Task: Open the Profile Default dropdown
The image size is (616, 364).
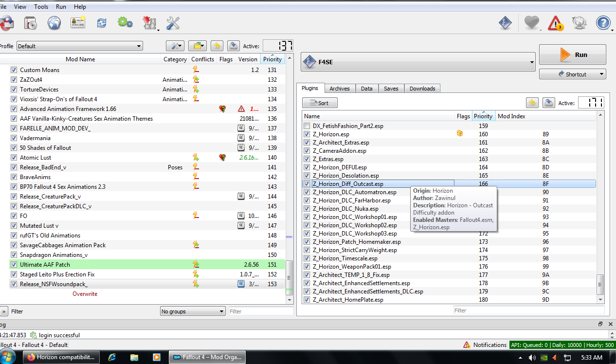Action: 80,46
